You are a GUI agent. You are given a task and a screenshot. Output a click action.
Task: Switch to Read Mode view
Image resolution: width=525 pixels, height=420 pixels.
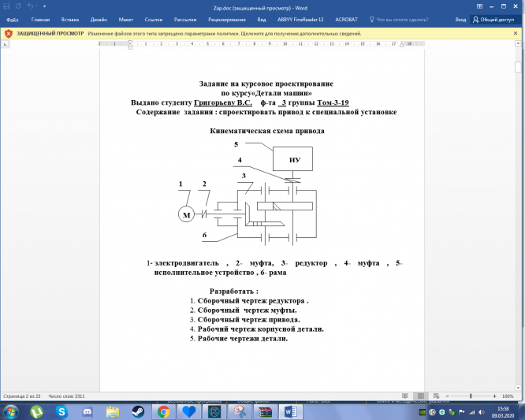(x=405, y=396)
